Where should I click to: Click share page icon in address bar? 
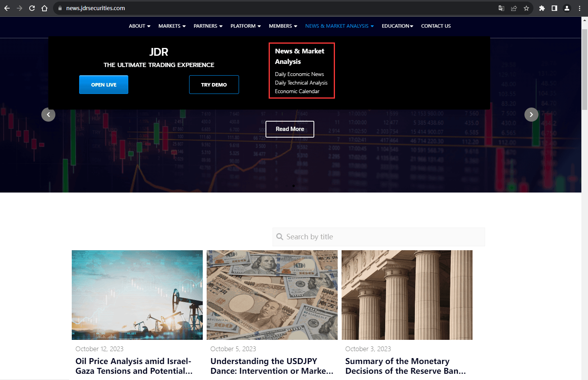(x=514, y=8)
